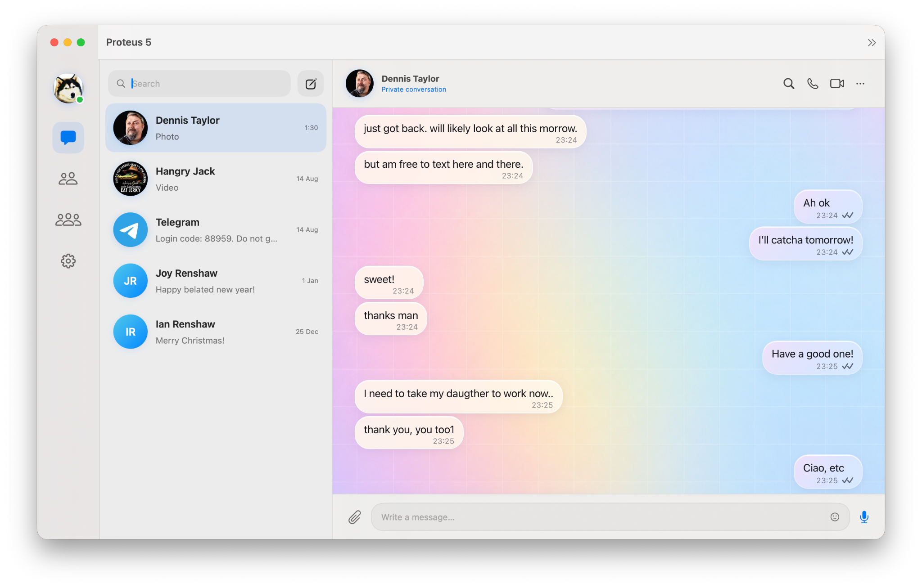Open the Groups icon with three people
This screenshot has width=922, height=588.
point(68,220)
